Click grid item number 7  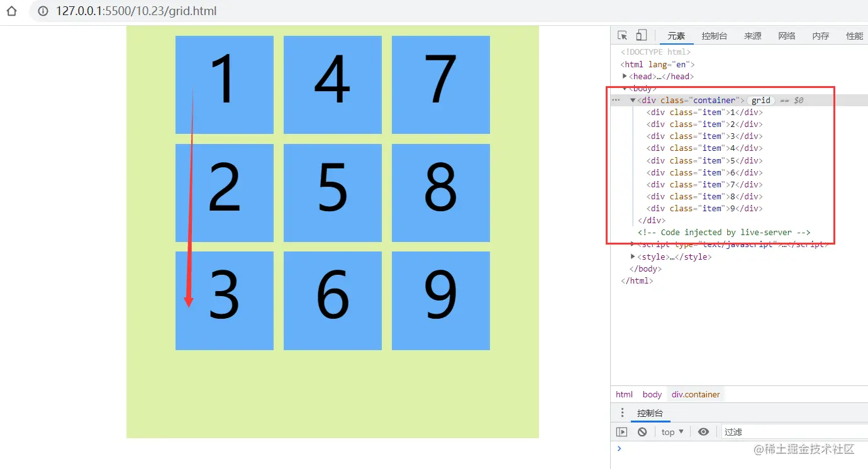441,85
